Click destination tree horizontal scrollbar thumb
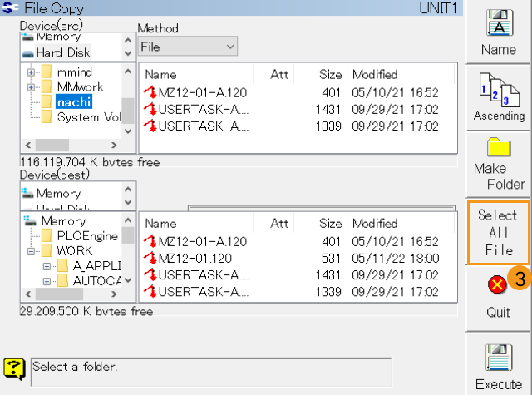Screen dimensions: 532x395 point(59,294)
